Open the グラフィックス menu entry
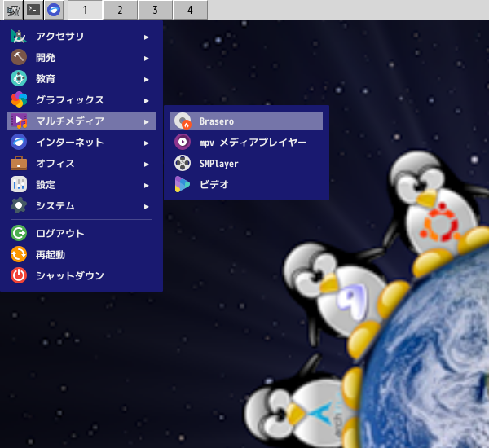This screenshot has width=489, height=448. tap(81, 99)
